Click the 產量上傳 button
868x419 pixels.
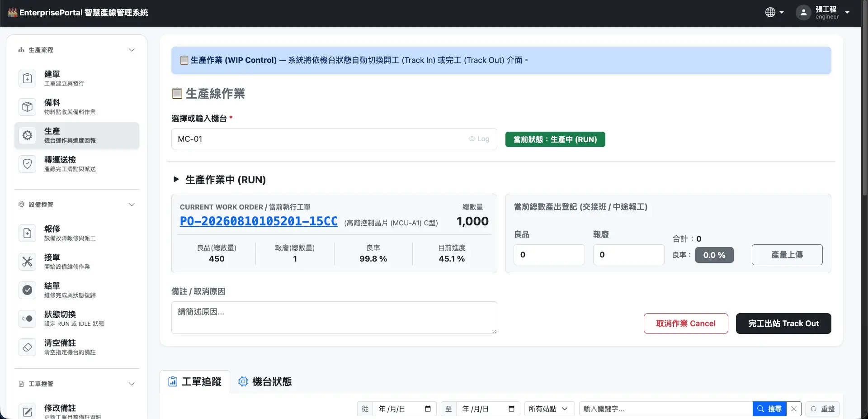pyautogui.click(x=787, y=255)
